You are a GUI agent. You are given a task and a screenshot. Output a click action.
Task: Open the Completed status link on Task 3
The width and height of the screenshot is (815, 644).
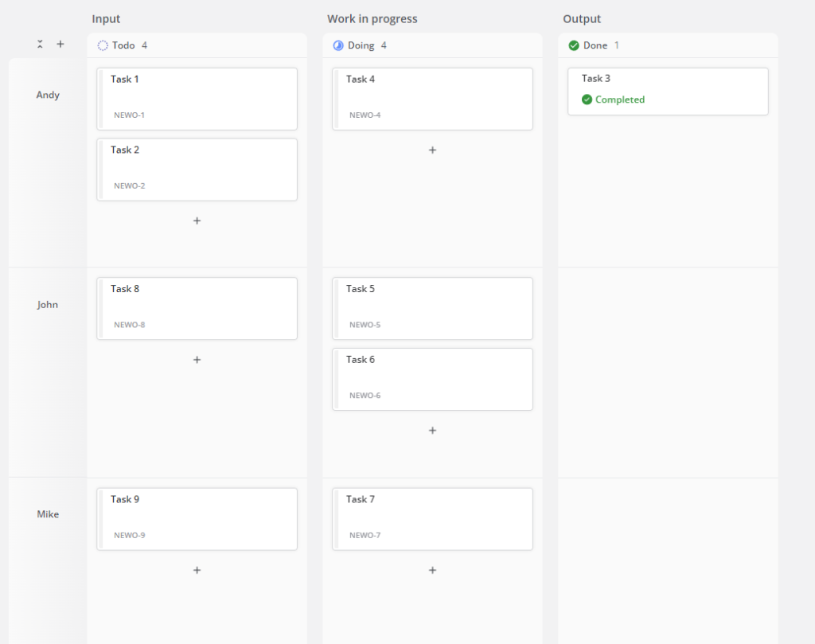pos(617,100)
